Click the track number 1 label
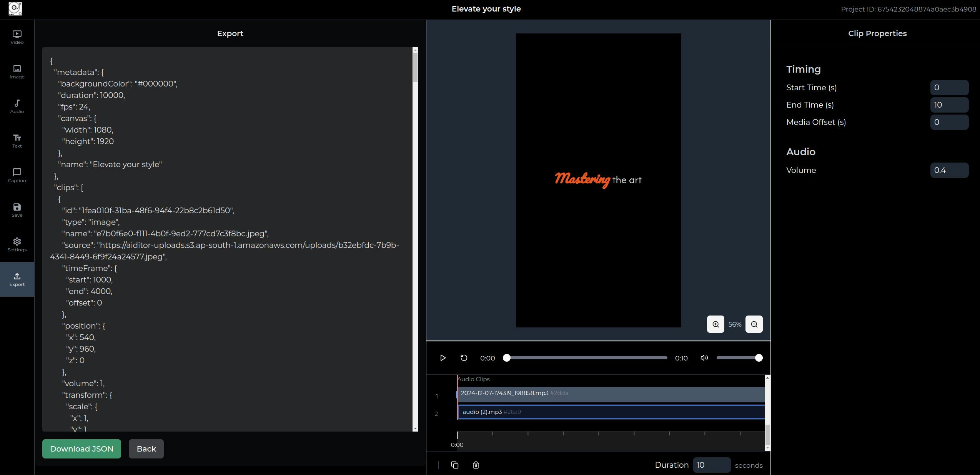Viewport: 980px width, 475px height. (x=437, y=397)
